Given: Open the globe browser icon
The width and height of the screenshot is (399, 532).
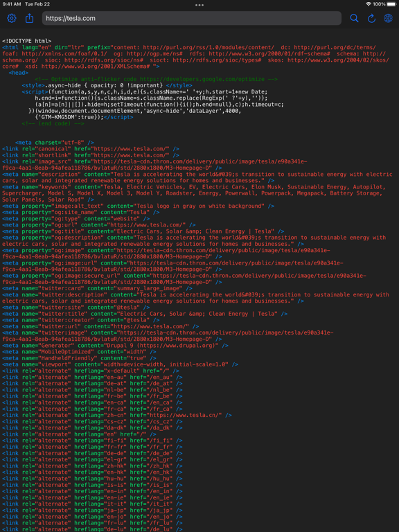Looking at the screenshot, I should 388,18.
